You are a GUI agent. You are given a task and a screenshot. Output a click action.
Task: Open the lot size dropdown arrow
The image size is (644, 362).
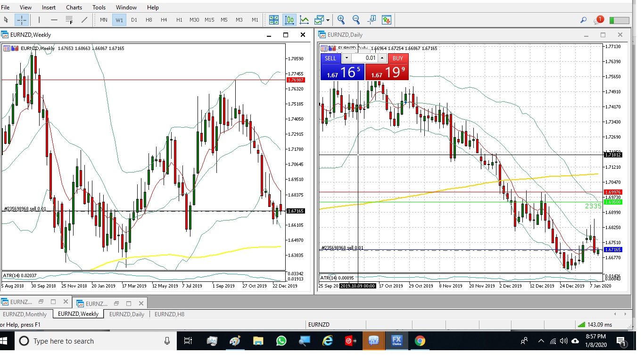346,58
